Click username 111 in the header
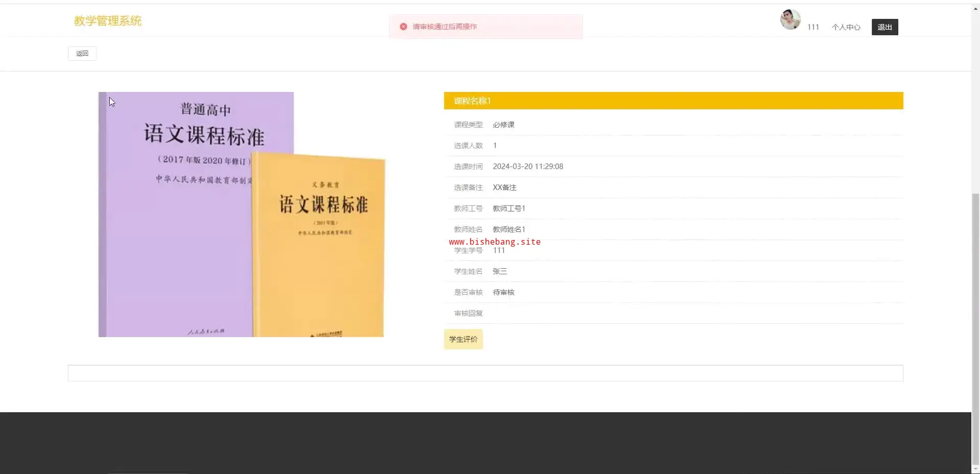980x474 pixels. pos(813,27)
